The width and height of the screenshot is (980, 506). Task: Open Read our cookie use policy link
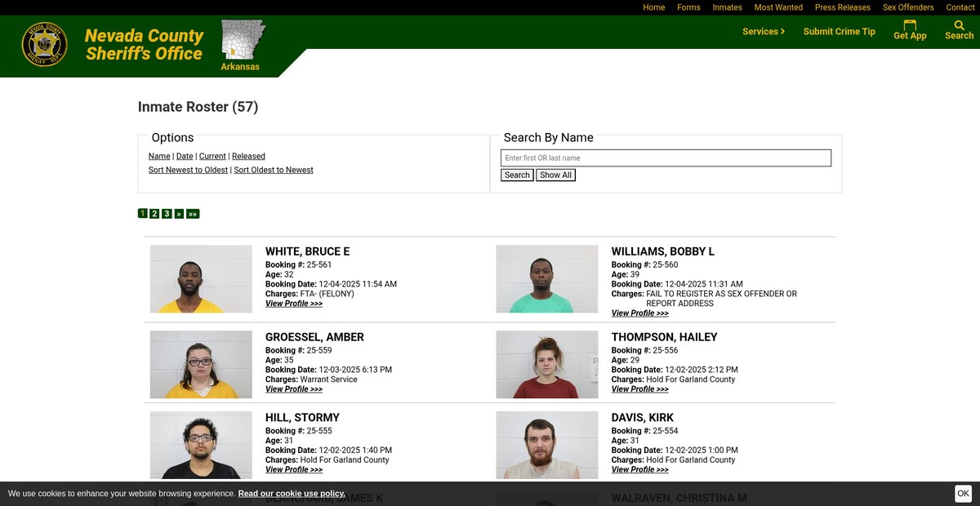(x=292, y=494)
